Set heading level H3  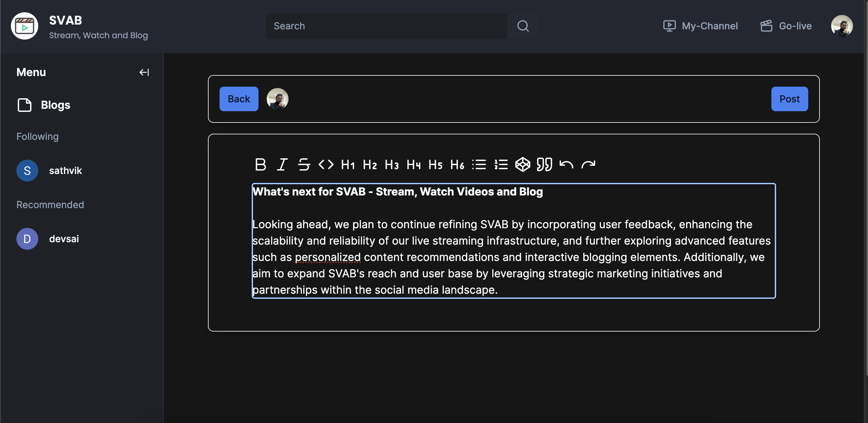coord(392,165)
